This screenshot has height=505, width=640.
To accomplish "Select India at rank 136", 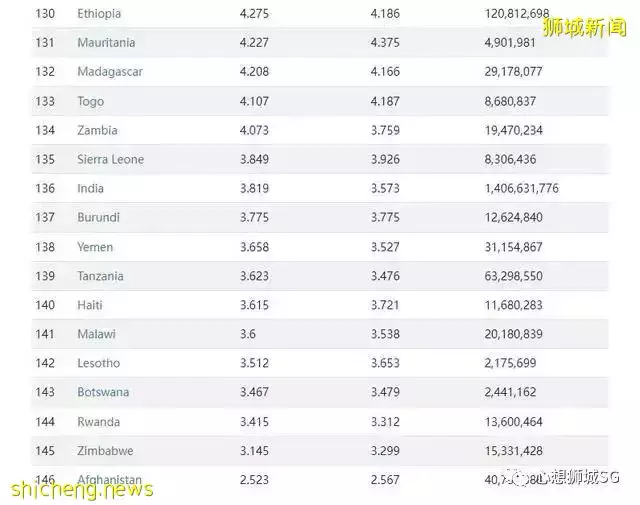I will click(90, 188).
